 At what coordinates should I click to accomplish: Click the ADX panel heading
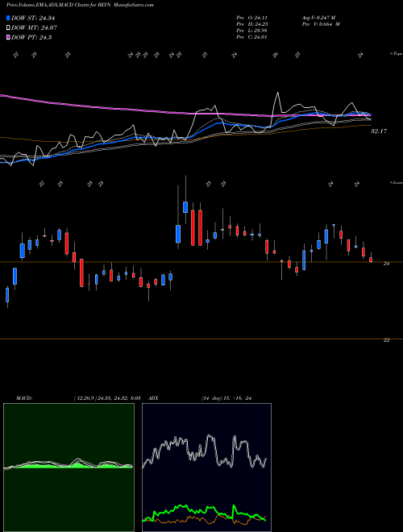tap(154, 398)
